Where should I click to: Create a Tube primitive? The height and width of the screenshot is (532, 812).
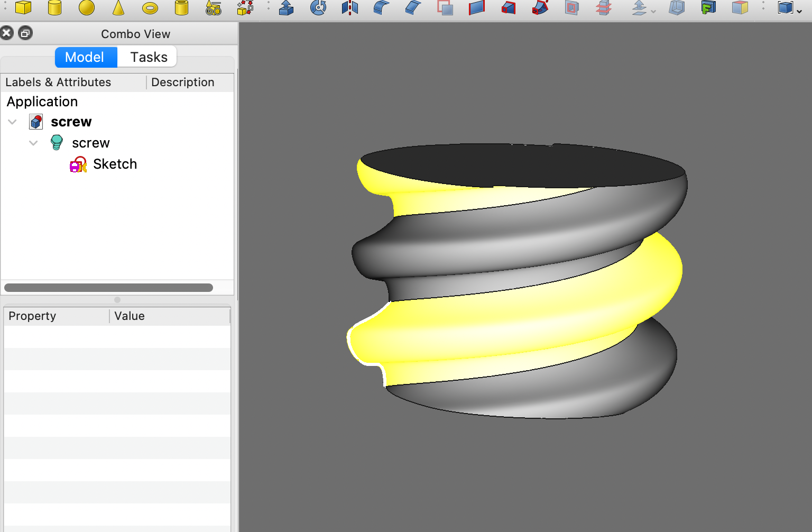point(182,7)
